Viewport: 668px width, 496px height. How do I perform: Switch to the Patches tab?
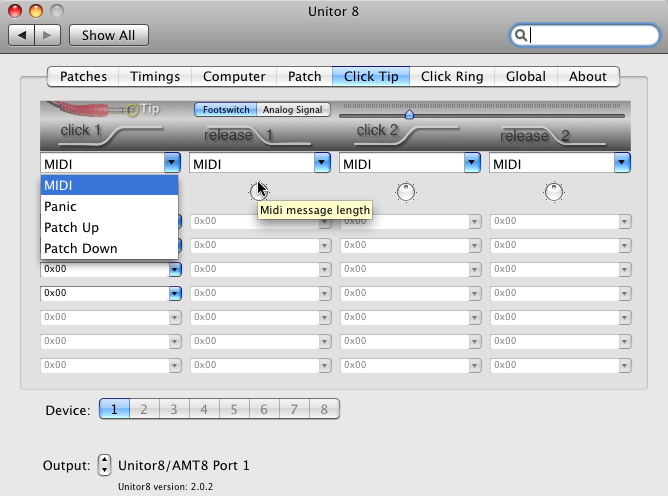click(83, 76)
